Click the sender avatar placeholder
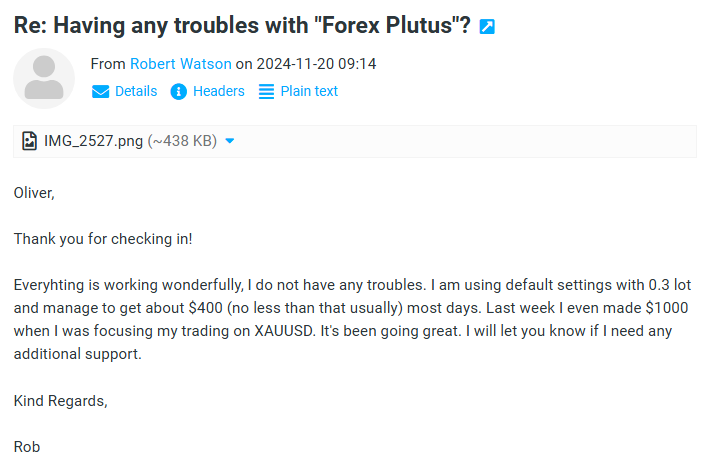 (x=43, y=77)
